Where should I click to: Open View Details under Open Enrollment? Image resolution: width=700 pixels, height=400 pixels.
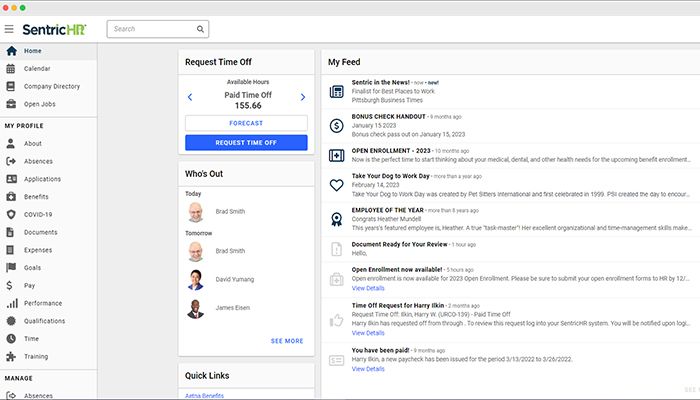pos(367,287)
